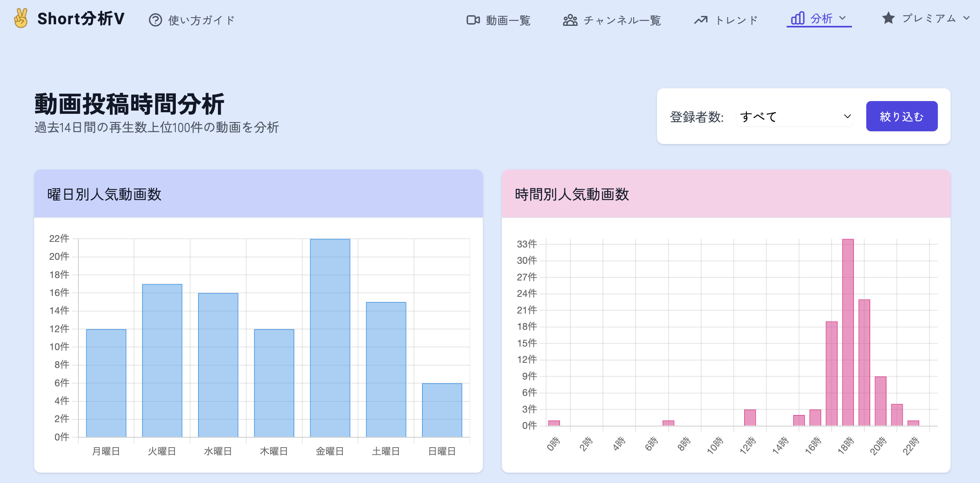
Task: Click the 木曜日 bar in weekday chart
Action: coord(274,383)
